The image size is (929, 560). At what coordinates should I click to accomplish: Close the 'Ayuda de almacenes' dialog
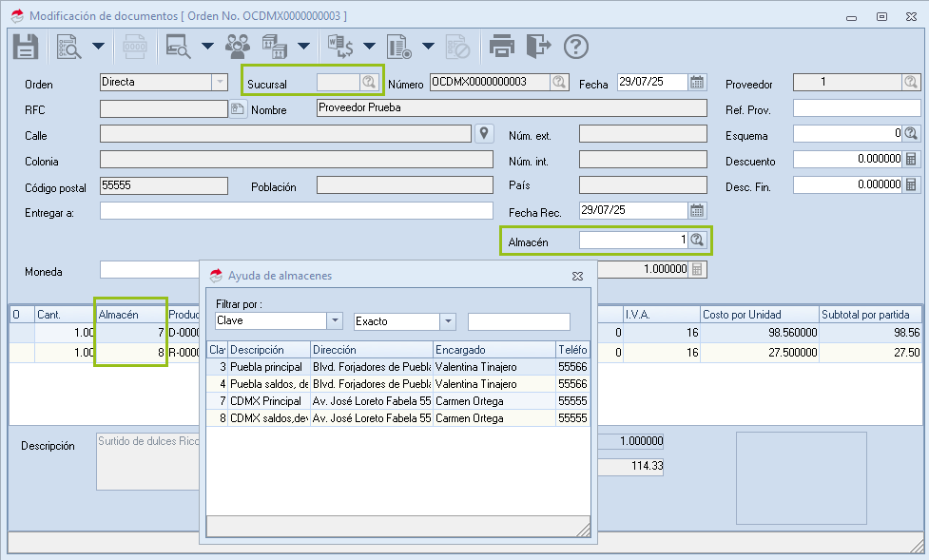[577, 276]
